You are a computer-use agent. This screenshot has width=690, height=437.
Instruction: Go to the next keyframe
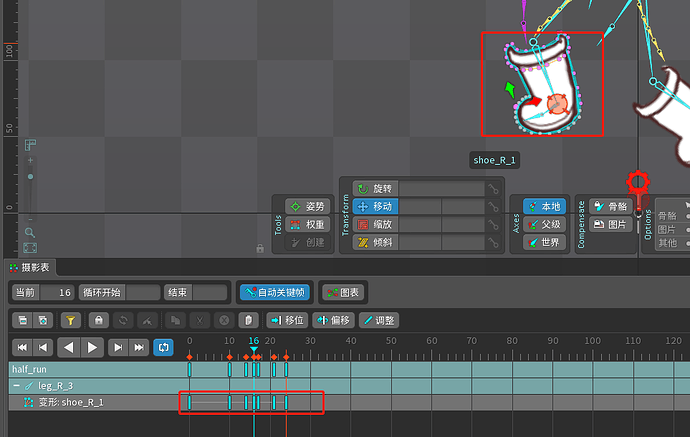(118, 347)
